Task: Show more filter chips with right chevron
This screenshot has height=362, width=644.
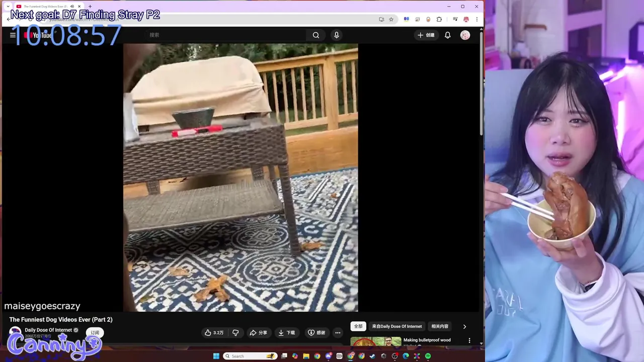Action: (x=464, y=326)
